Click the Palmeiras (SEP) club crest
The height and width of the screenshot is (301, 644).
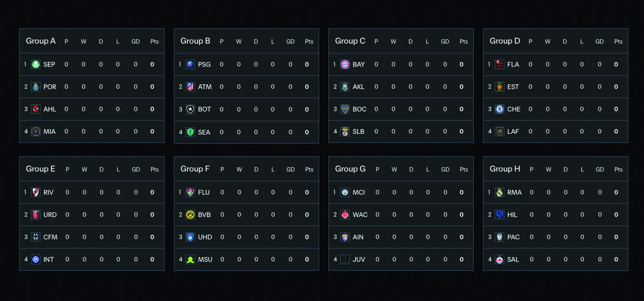(x=36, y=64)
